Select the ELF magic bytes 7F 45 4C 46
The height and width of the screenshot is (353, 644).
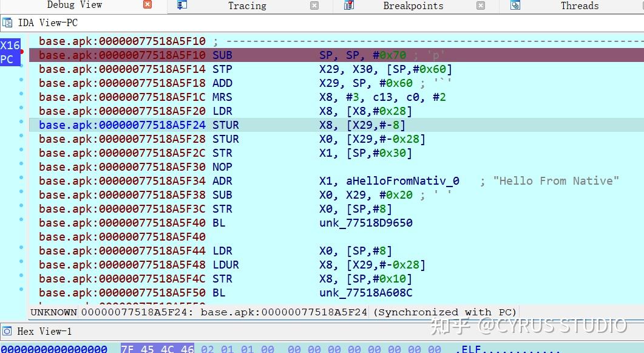tap(157, 349)
